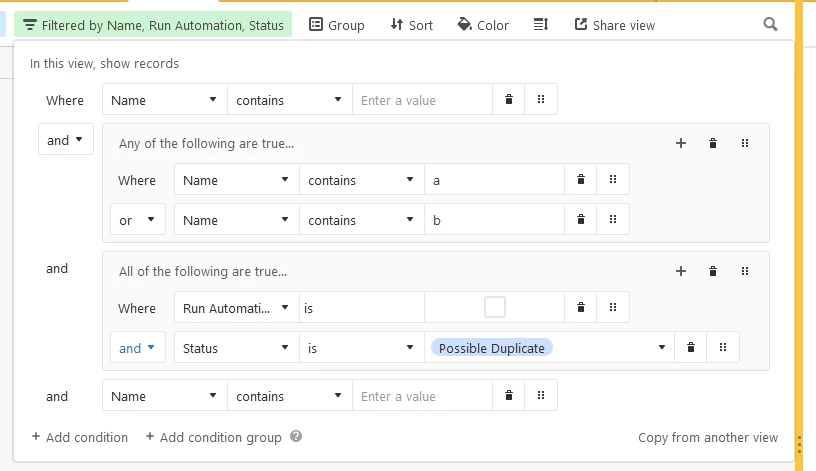The width and height of the screenshot is (816, 471).
Task: Open the 'or' conjunction dropdown
Action: (x=138, y=220)
